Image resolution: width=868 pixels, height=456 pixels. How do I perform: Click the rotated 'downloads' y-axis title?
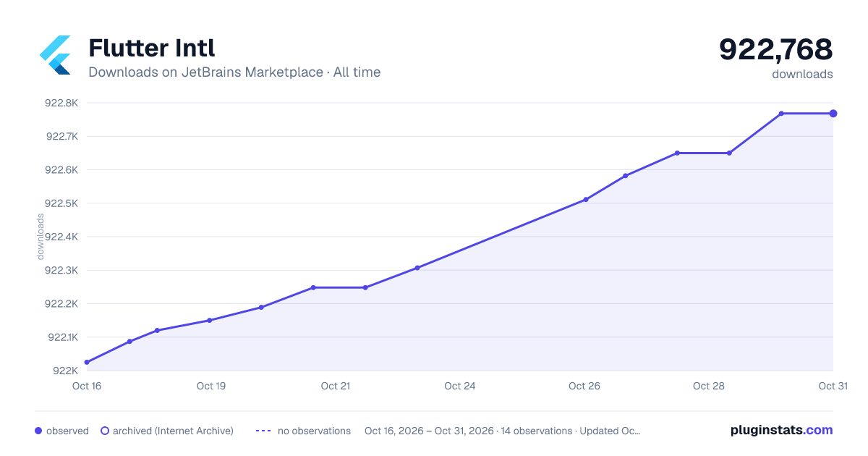pos(41,237)
